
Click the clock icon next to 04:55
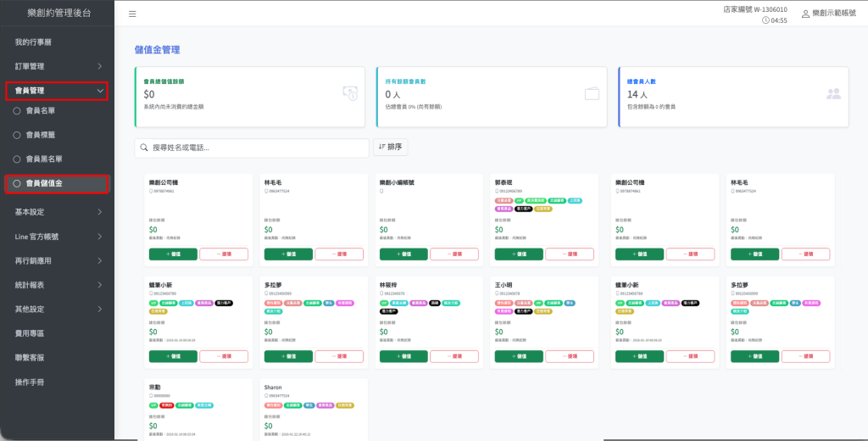click(x=766, y=20)
